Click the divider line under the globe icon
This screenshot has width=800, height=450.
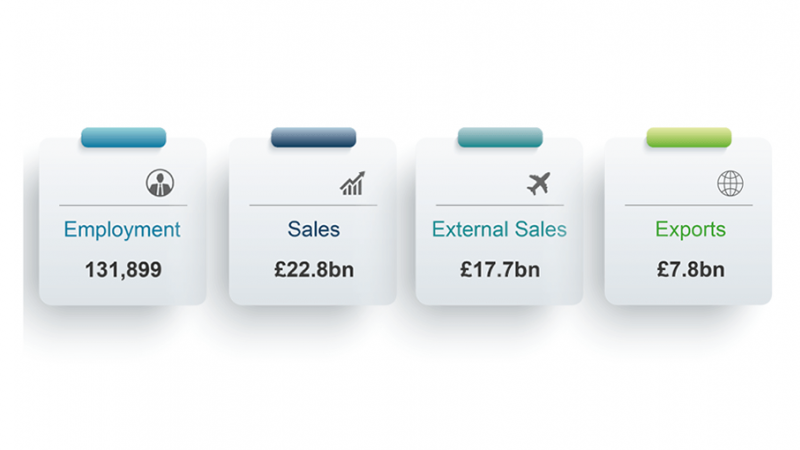689,205
